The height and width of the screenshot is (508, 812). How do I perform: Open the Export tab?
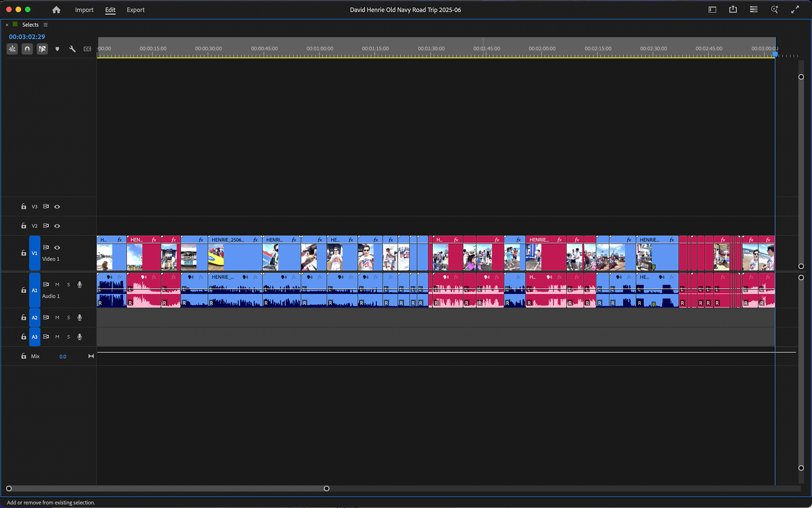135,10
